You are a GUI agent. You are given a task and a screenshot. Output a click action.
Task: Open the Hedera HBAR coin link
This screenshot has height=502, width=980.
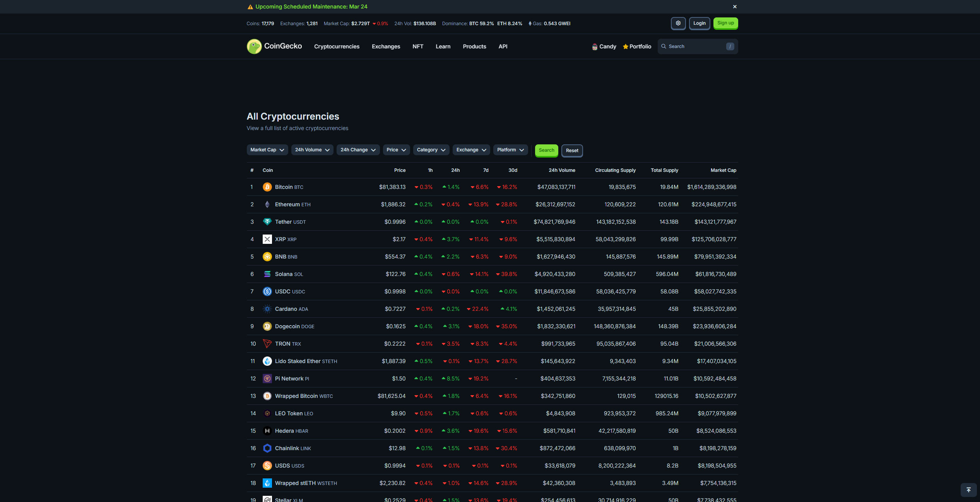pos(291,431)
